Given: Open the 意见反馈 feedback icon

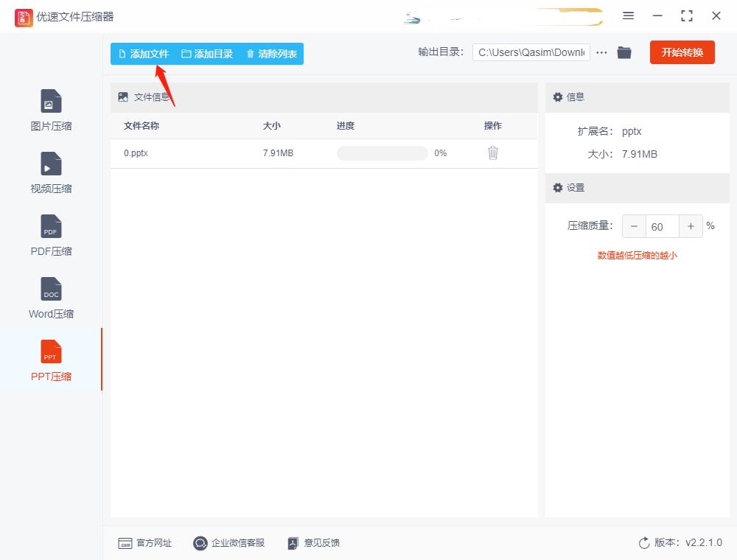Looking at the screenshot, I should tap(292, 543).
